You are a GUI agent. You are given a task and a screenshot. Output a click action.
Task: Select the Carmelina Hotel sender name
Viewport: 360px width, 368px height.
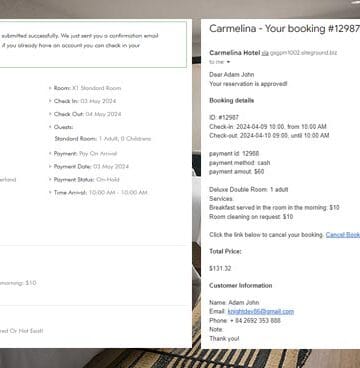point(235,53)
